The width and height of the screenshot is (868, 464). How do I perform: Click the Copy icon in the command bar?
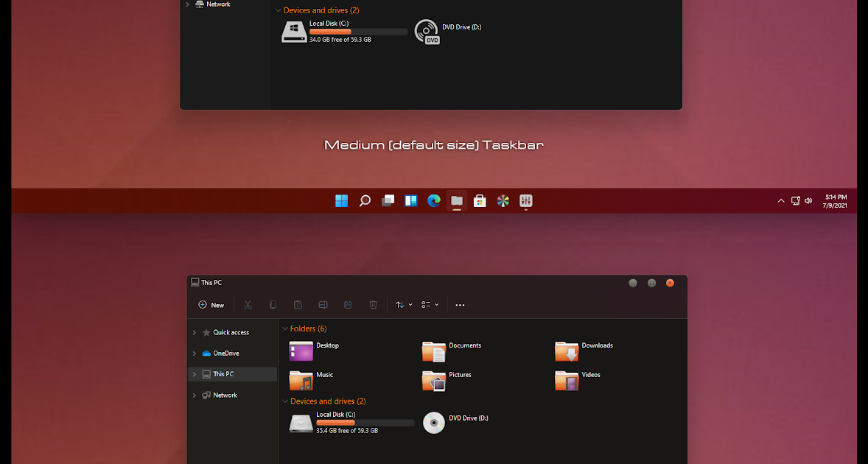[x=273, y=304]
